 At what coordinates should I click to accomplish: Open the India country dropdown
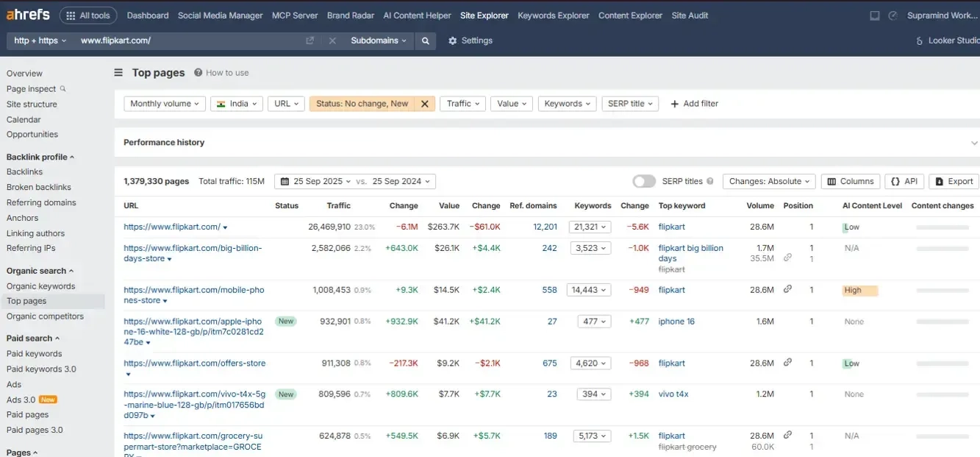point(236,104)
